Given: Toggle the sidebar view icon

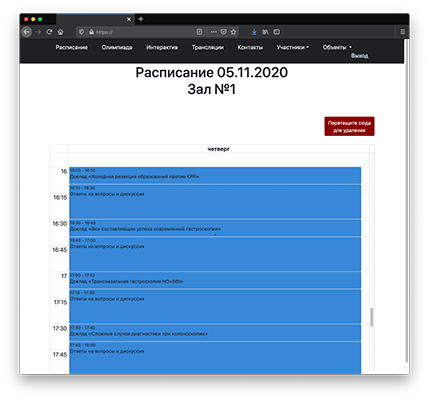Looking at the screenshot, I should (x=277, y=32).
